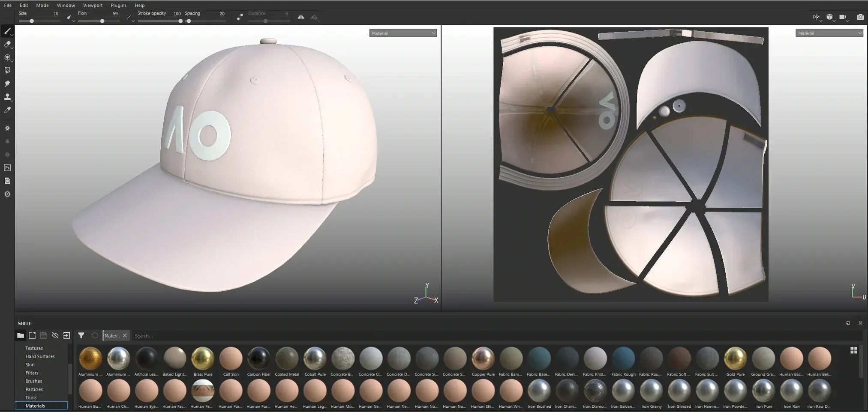Open size pen-pressure options dropdown
Image resolution: width=868 pixels, height=412 pixels.
pos(70,18)
